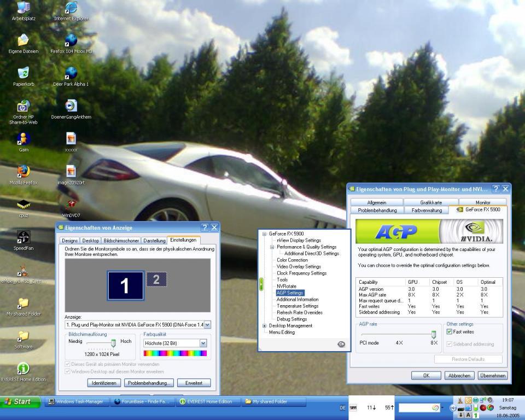Image resolution: width=525 pixels, height=420 pixels.
Task: Click the AGP rate slider handle
Action: point(434,334)
